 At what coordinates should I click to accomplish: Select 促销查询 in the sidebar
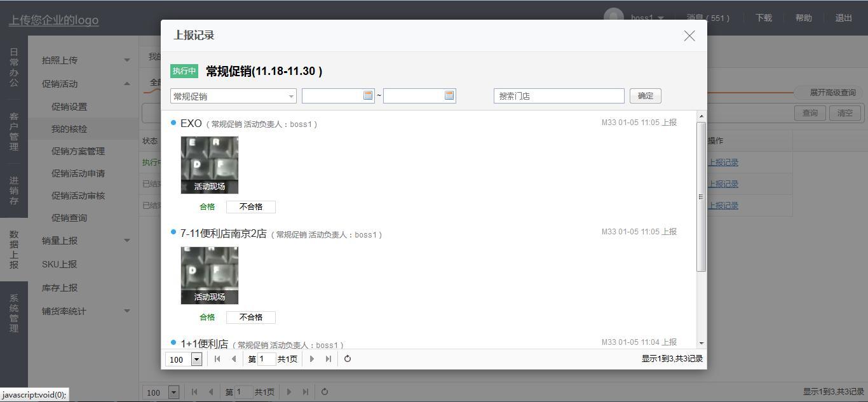69,218
